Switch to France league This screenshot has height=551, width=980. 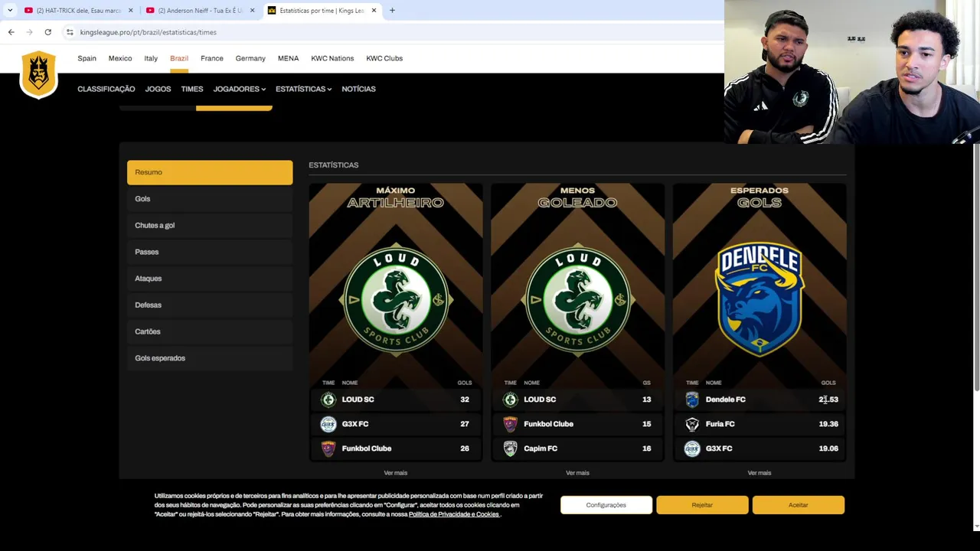[212, 58]
